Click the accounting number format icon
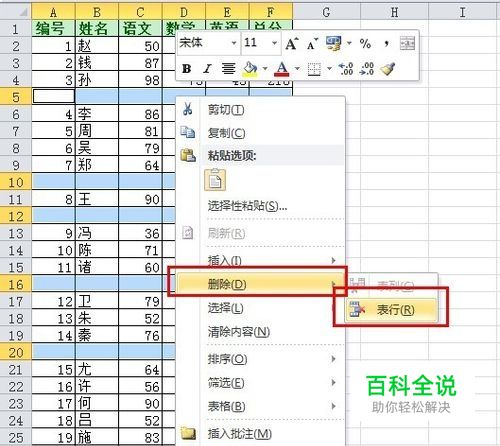500x446 pixels. click(334, 43)
